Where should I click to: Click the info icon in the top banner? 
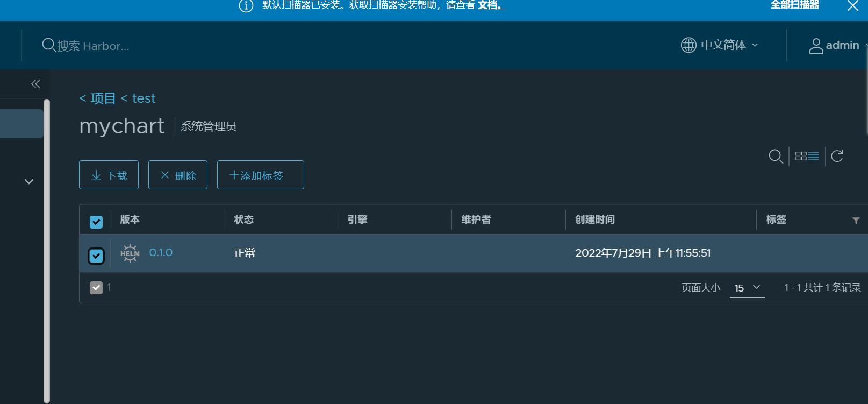point(246,6)
